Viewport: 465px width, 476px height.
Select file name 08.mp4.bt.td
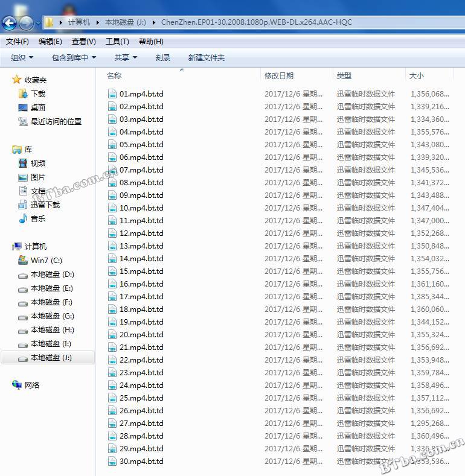click(141, 182)
